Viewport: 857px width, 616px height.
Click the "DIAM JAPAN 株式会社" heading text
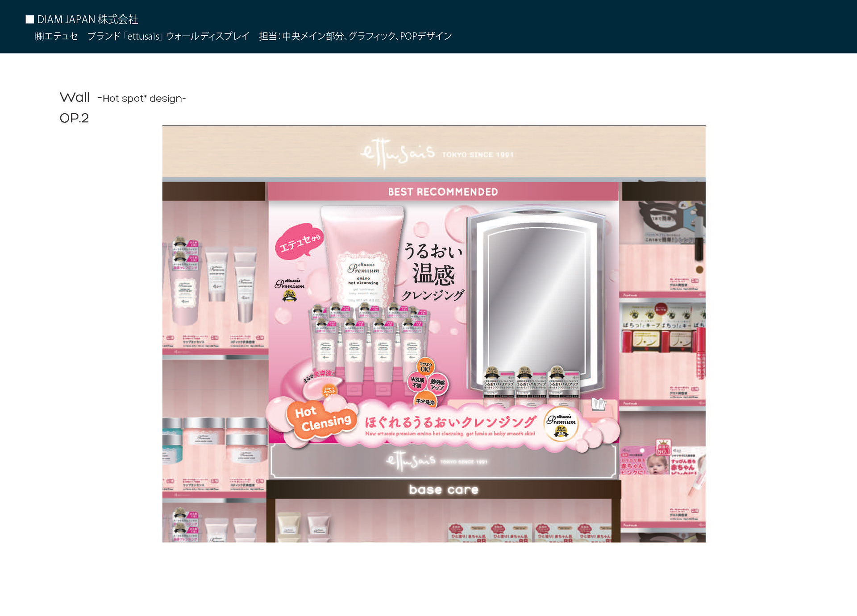(x=87, y=19)
